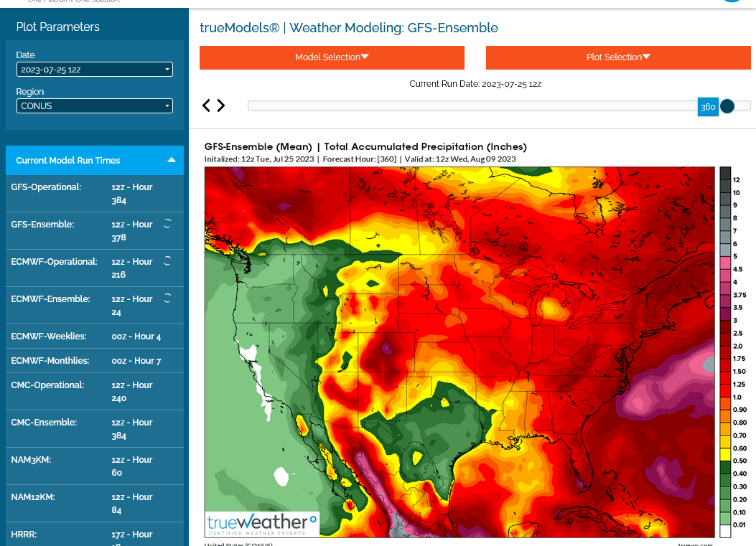Click the '12z - Hour 240' CMC-Operational value
The height and width of the screenshot is (546, 756).
pyautogui.click(x=132, y=392)
